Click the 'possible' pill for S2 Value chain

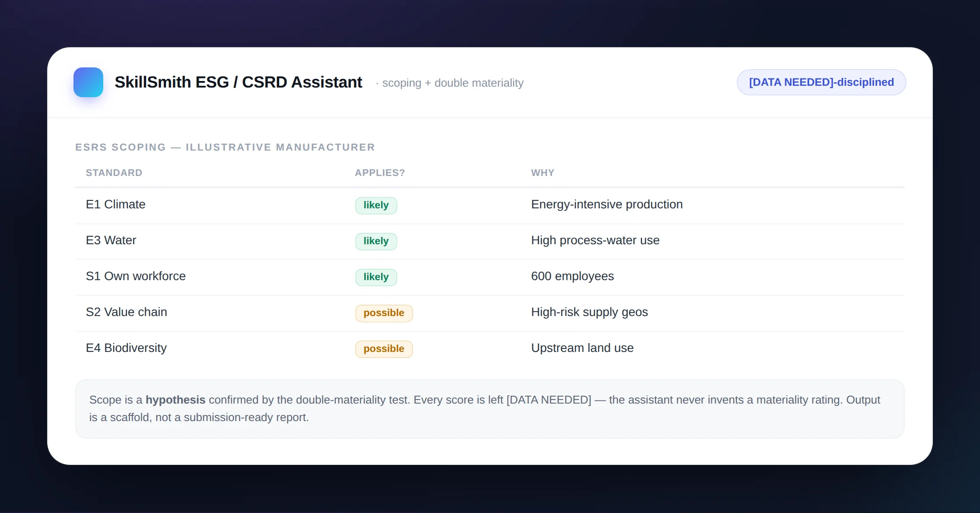(384, 313)
